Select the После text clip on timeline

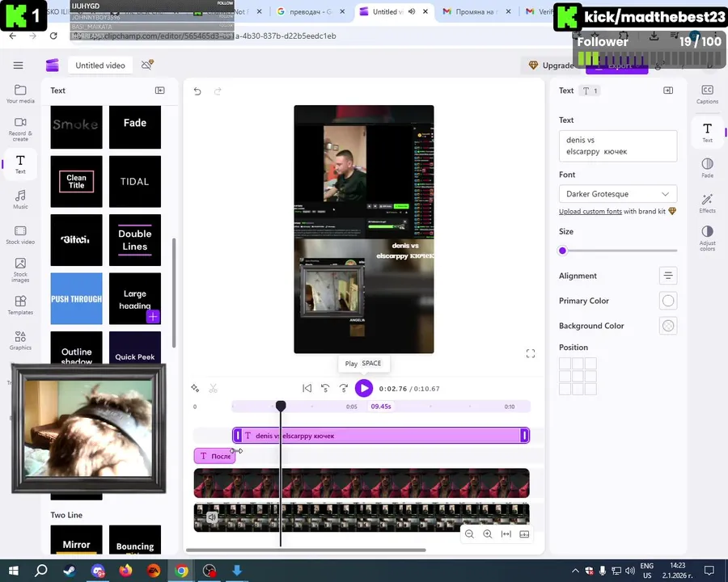pyautogui.click(x=214, y=456)
